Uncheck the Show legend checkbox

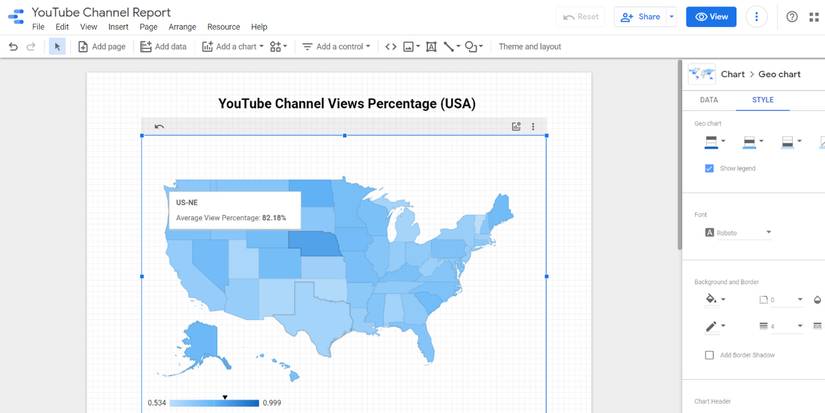coord(709,168)
